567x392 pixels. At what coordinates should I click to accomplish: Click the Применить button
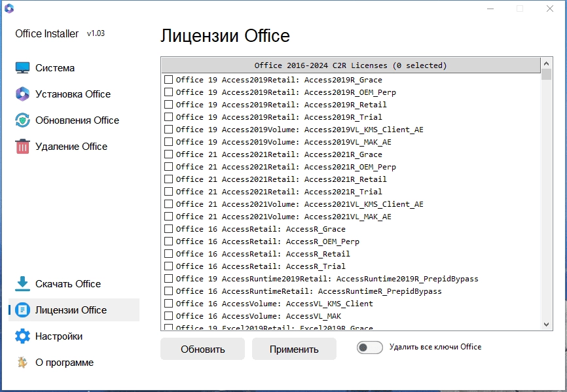[x=294, y=349]
